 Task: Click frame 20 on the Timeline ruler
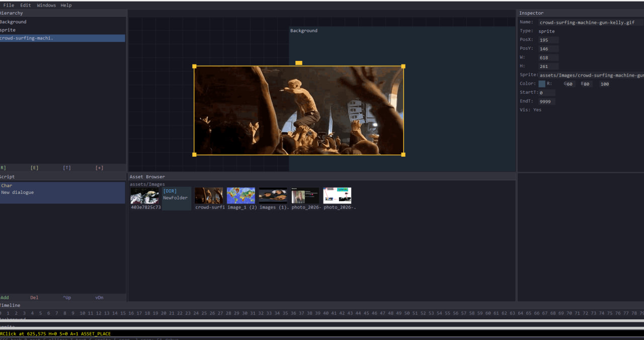tap(164, 313)
